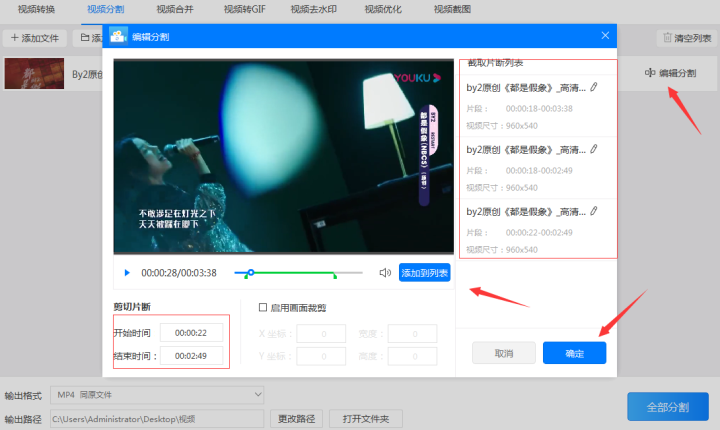Viewport: 720px width, 430px height.
Task: Click the pencil icon of the 00:00:22-00:02:49 segment
Action: point(594,211)
